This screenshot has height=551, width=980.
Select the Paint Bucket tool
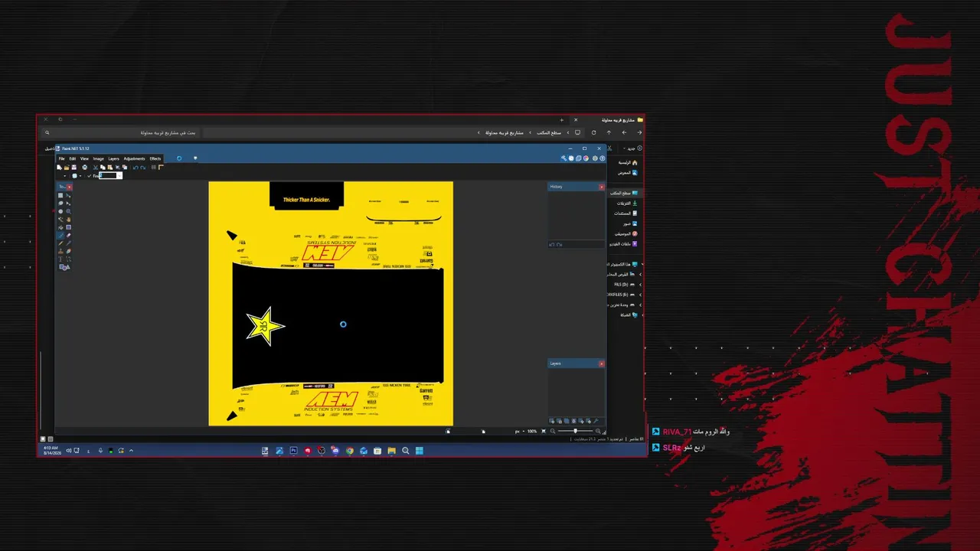[61, 227]
